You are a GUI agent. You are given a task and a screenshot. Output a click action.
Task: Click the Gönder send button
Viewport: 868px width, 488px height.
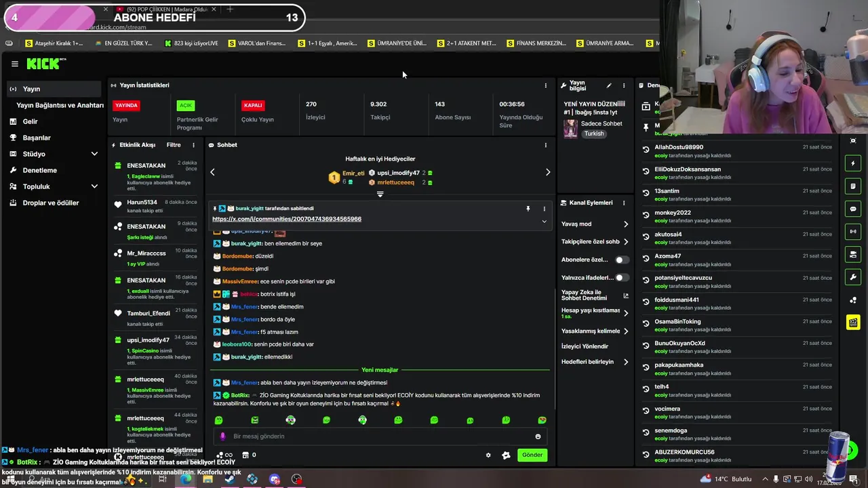tap(532, 455)
